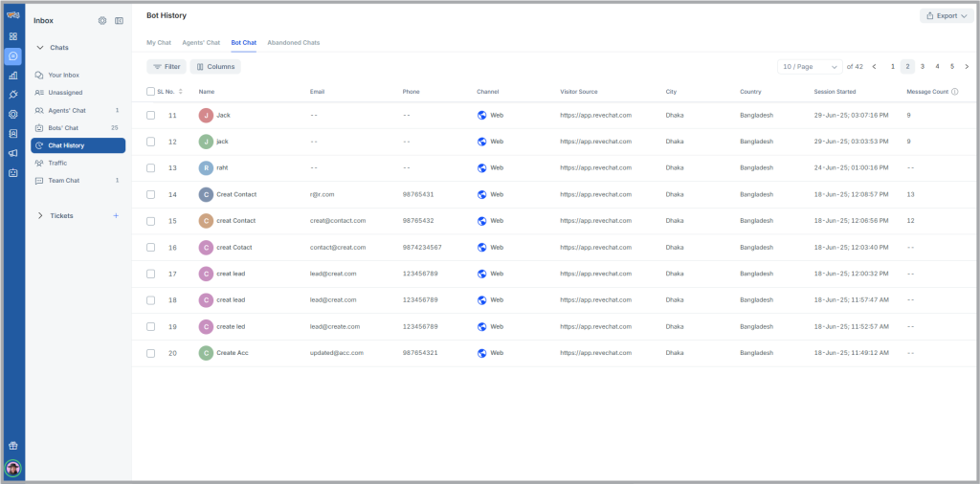
Task: Click the Filter button
Action: 167,67
